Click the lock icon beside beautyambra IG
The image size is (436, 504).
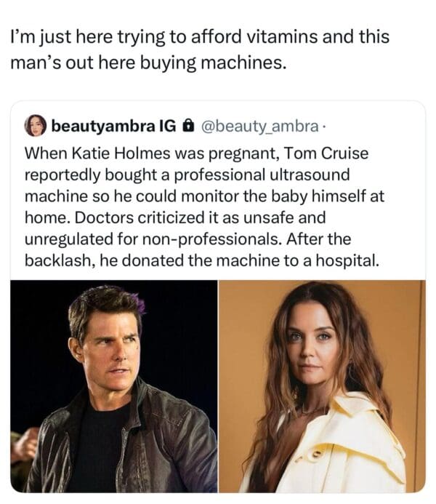click(x=187, y=127)
